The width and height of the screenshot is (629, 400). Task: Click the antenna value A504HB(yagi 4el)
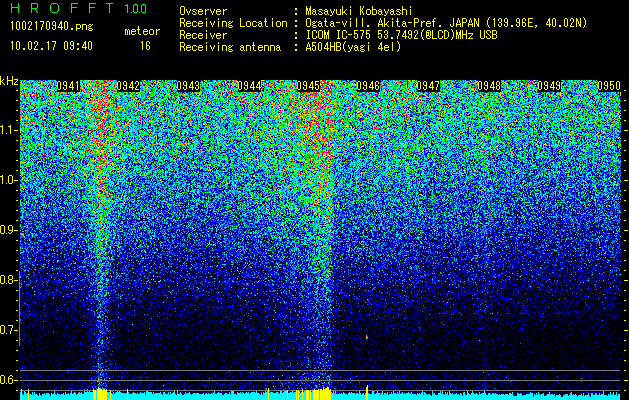353,47
